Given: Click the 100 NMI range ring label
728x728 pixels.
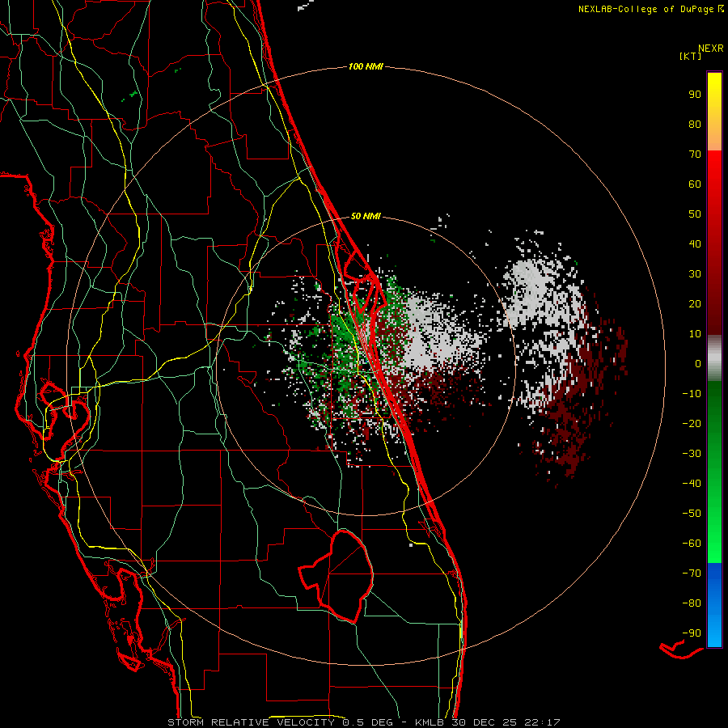Looking at the screenshot, I should [x=366, y=66].
